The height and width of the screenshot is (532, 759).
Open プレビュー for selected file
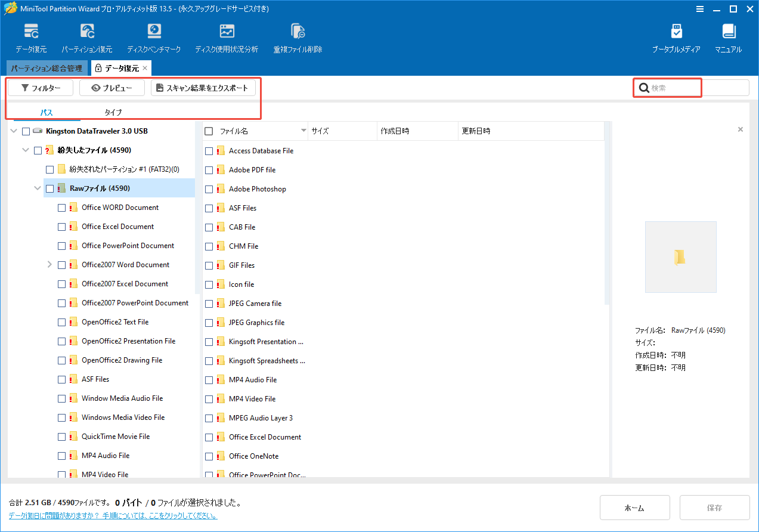[111, 87]
